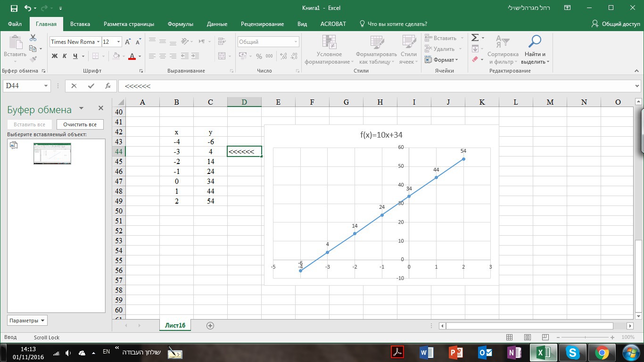Open the number format 'Общий' dropdown
The height and width of the screenshot is (362, 644).
tap(296, 42)
